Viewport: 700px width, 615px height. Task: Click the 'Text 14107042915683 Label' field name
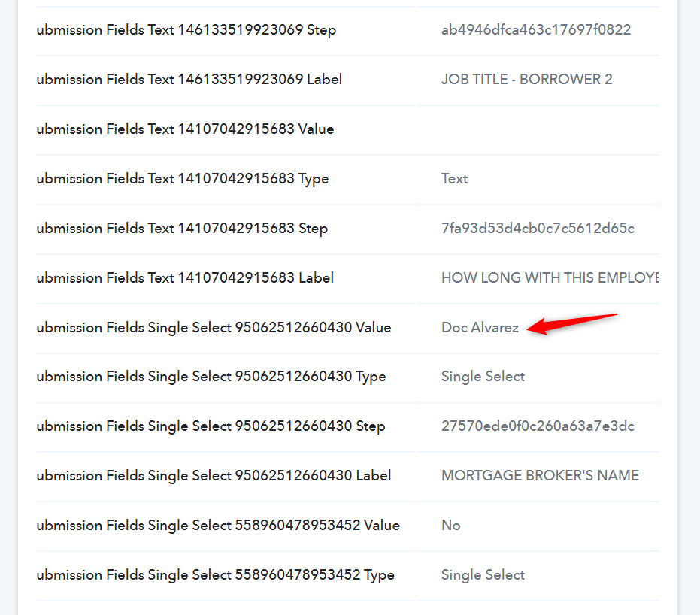(x=185, y=277)
